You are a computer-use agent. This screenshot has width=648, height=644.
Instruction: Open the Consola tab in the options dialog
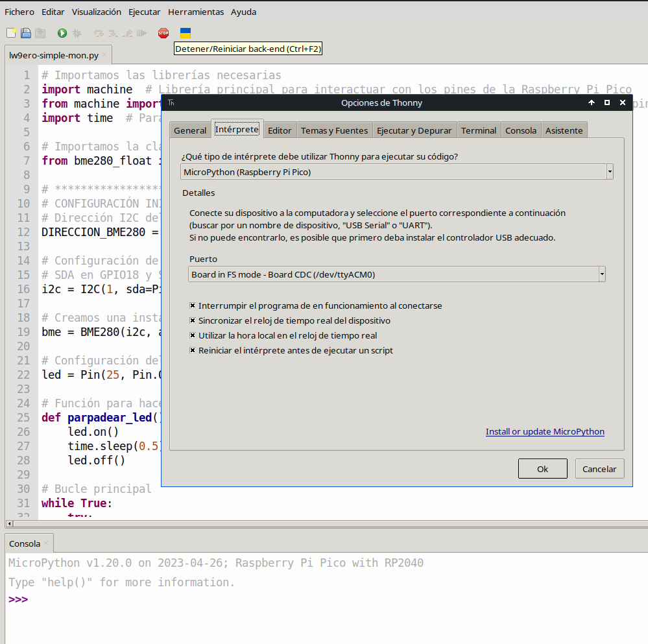tap(521, 130)
